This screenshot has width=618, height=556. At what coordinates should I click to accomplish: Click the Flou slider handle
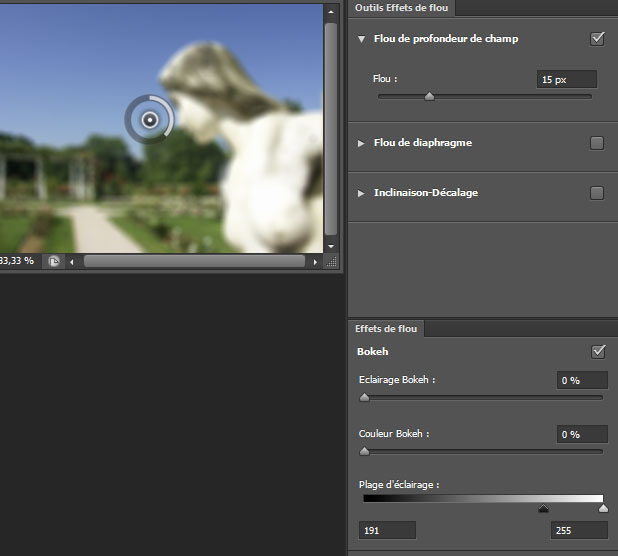[429, 97]
